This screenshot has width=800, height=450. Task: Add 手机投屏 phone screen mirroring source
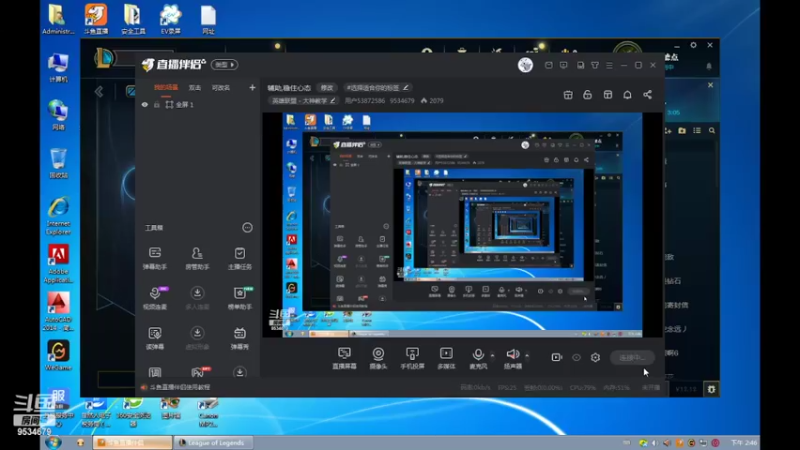pyautogui.click(x=412, y=358)
